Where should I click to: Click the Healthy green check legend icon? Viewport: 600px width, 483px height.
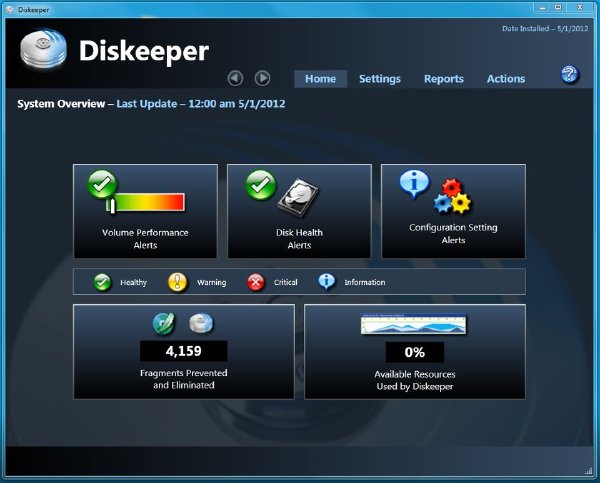click(102, 282)
